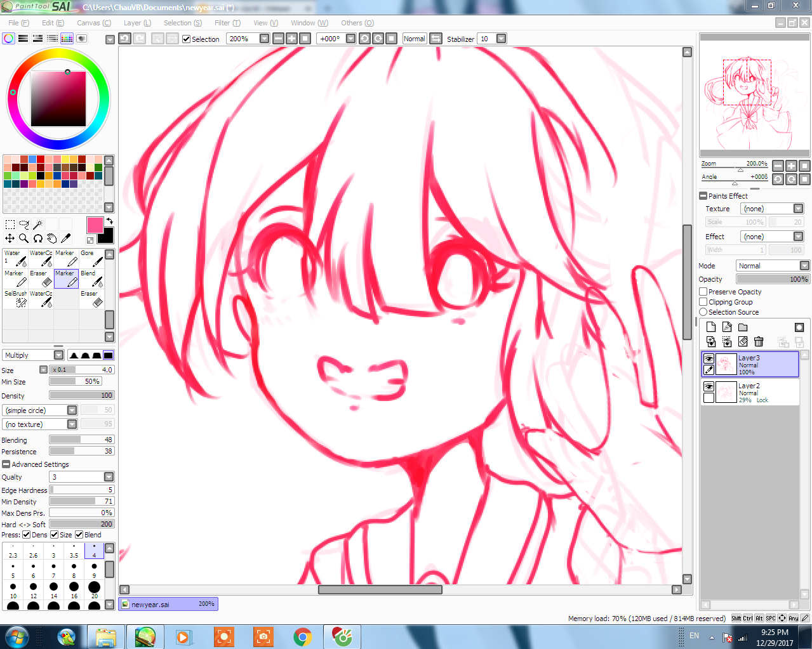The width and height of the screenshot is (812, 649).
Task: Hide Layer2 using its eye icon
Action: [x=709, y=386]
